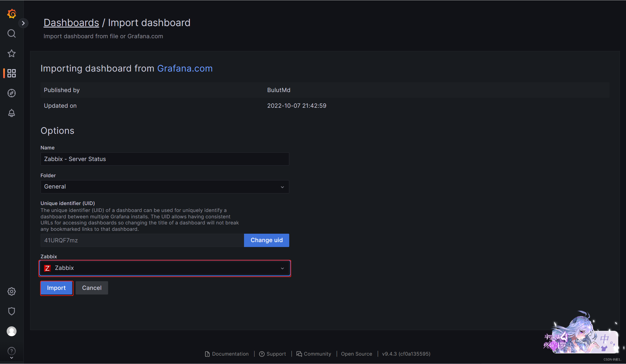This screenshot has width=626, height=364.
Task: Open Starred dashboards star icon
Action: pos(12,53)
